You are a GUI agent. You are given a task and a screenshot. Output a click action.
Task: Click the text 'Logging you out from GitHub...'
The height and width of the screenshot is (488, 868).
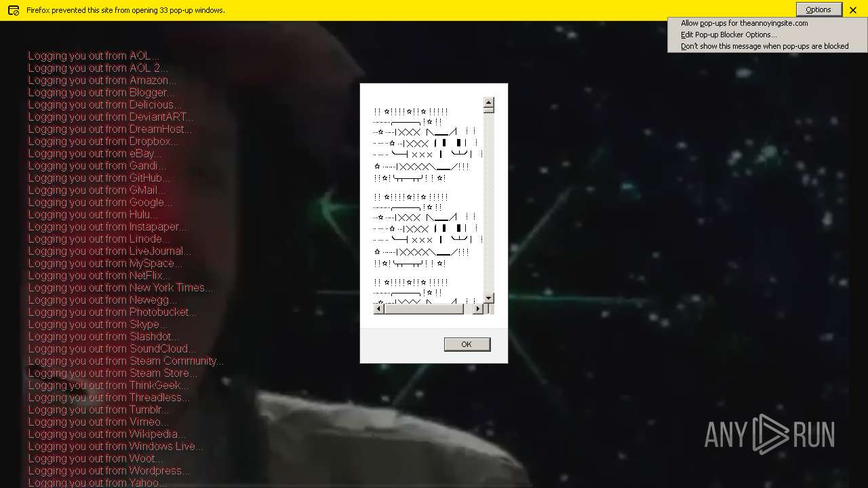[x=99, y=178]
